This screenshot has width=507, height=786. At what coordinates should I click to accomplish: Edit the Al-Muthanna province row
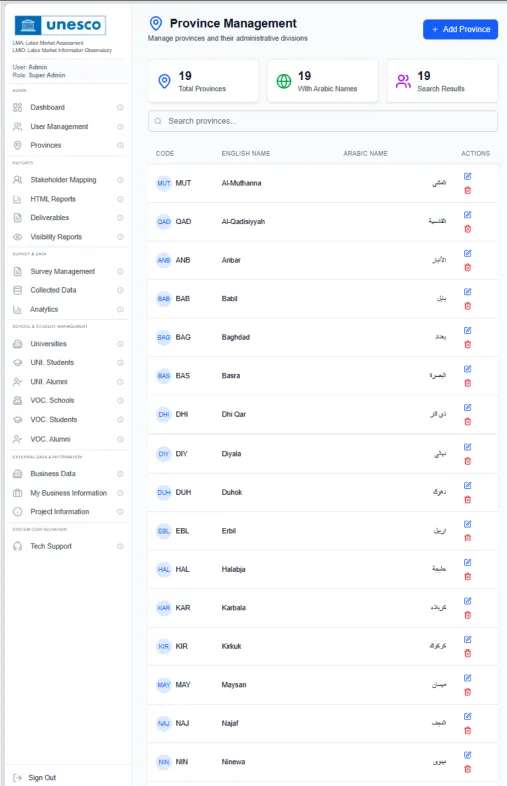pyautogui.click(x=467, y=176)
